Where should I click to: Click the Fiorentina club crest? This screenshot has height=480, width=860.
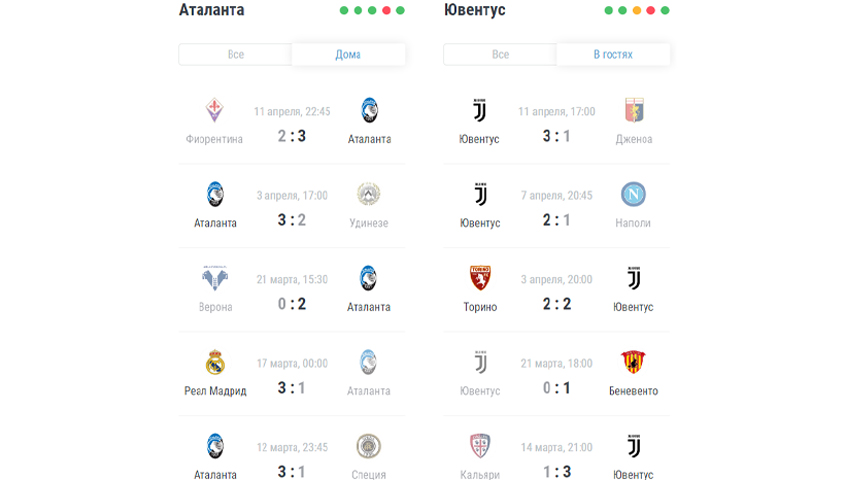tap(214, 110)
